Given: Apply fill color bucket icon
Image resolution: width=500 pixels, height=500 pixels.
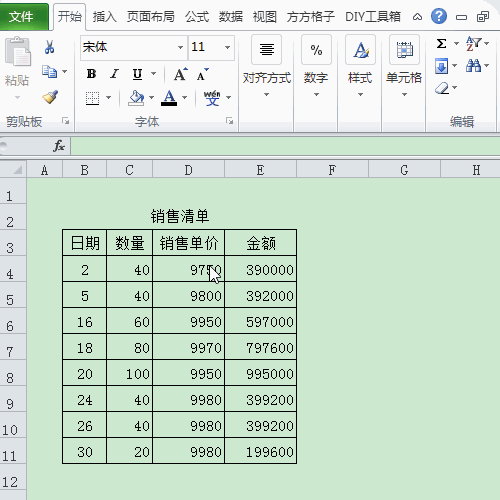Looking at the screenshot, I should pyautogui.click(x=136, y=98).
